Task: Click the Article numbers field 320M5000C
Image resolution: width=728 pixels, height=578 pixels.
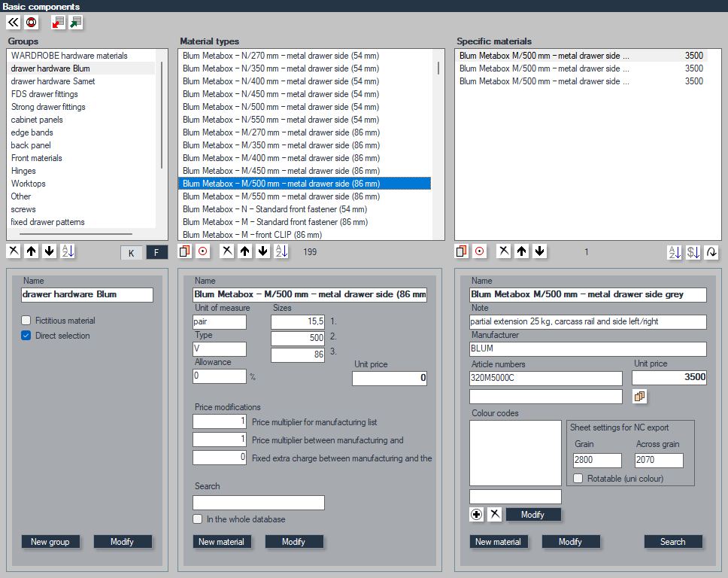Action: tap(545, 379)
